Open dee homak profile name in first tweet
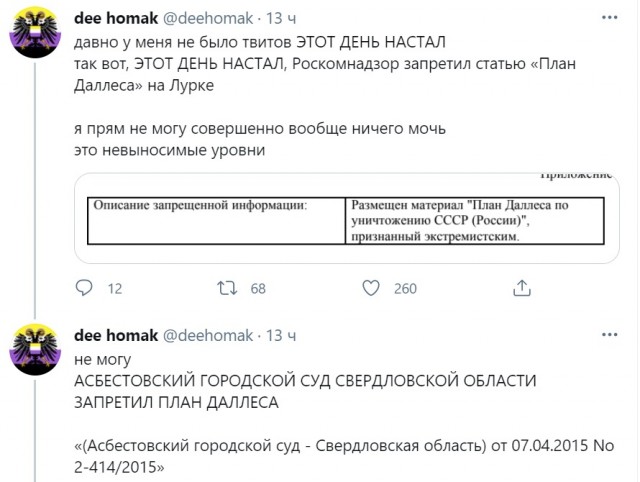 click(x=116, y=18)
